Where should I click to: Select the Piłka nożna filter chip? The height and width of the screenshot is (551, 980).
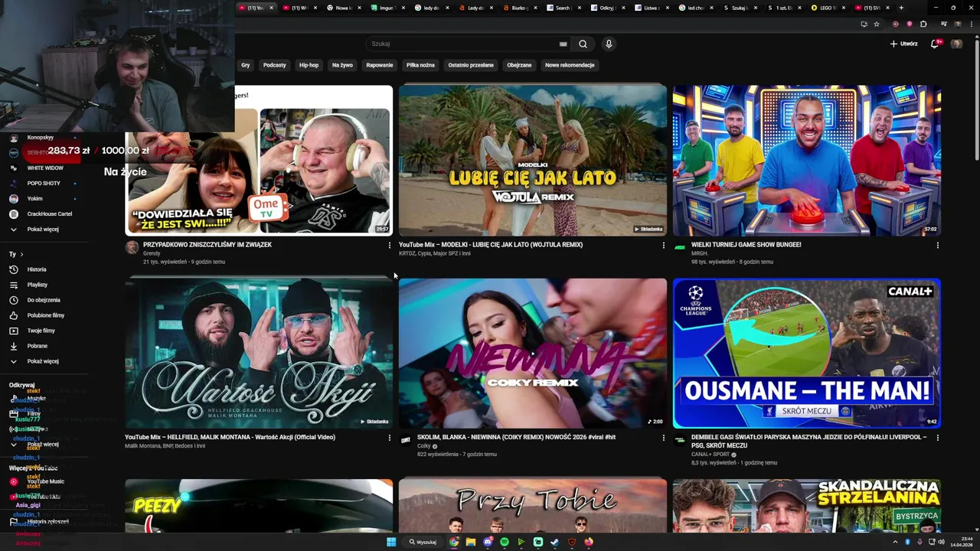(420, 65)
